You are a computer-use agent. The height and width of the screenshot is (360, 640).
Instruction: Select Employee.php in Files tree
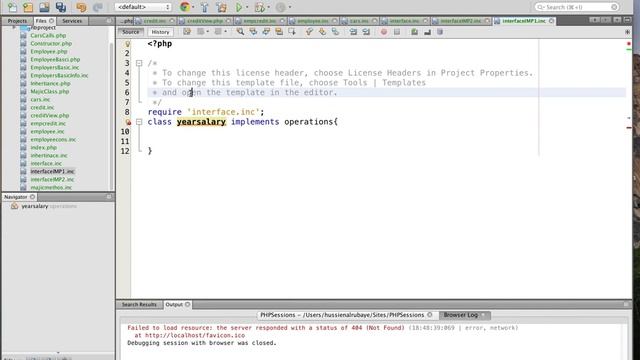[x=49, y=51]
